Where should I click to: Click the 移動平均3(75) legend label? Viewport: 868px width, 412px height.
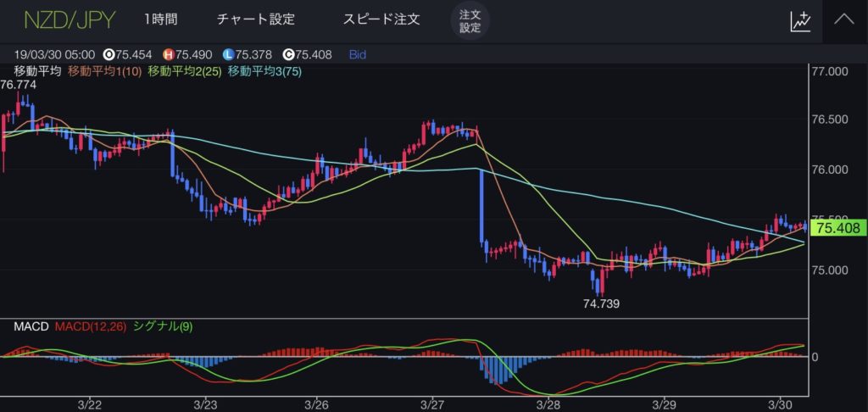click(264, 71)
